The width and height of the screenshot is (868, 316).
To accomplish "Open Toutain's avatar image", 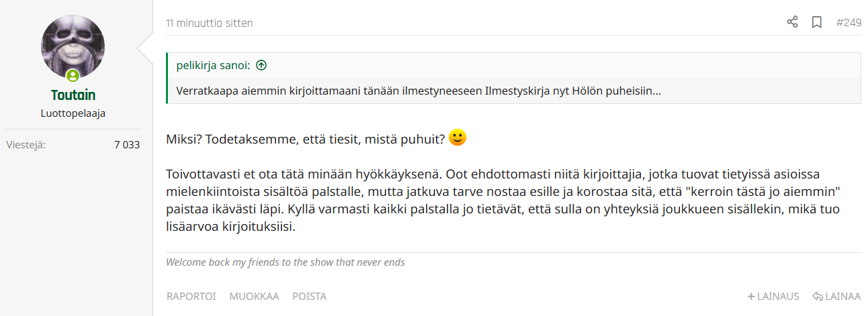I will [73, 46].
